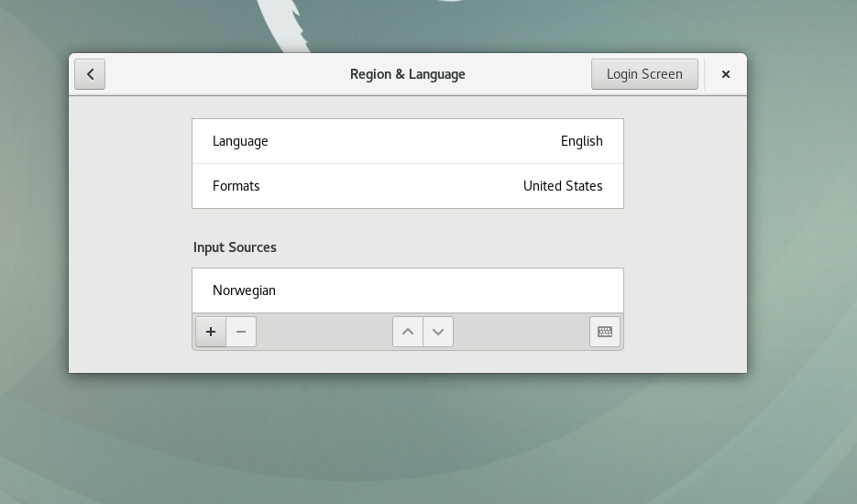Show keyboard layout preview icon
857x504 pixels.
pos(605,332)
